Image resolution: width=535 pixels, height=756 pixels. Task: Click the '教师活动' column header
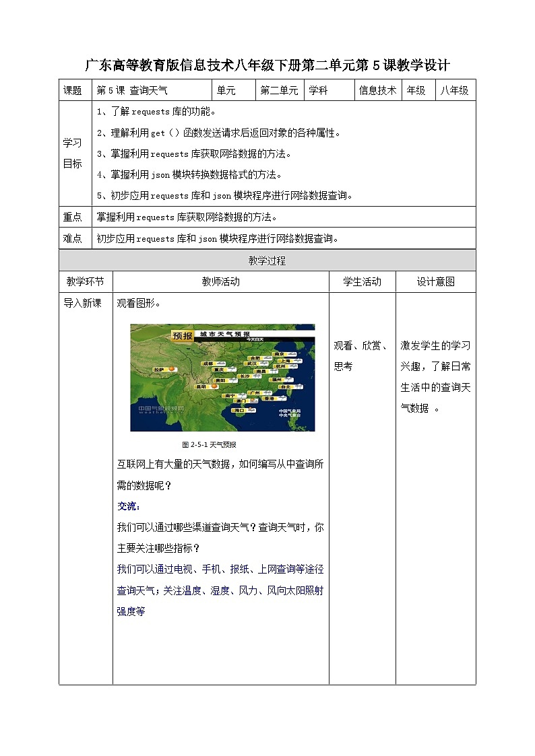(221, 281)
